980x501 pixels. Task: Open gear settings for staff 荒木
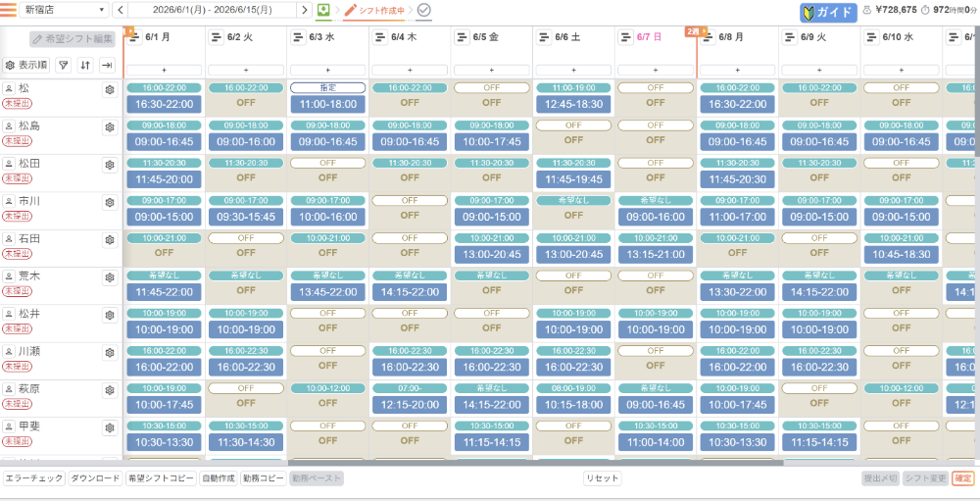[110, 277]
